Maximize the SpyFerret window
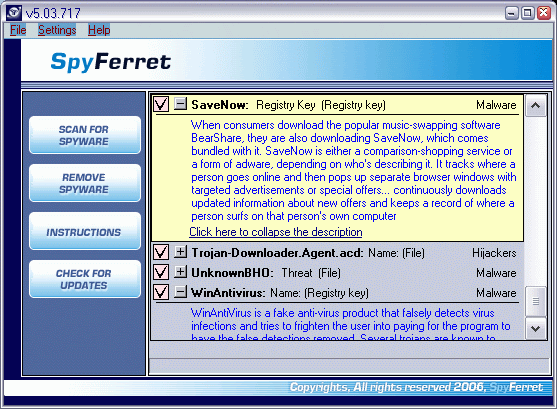This screenshot has height=409, width=557. [x=528, y=13]
